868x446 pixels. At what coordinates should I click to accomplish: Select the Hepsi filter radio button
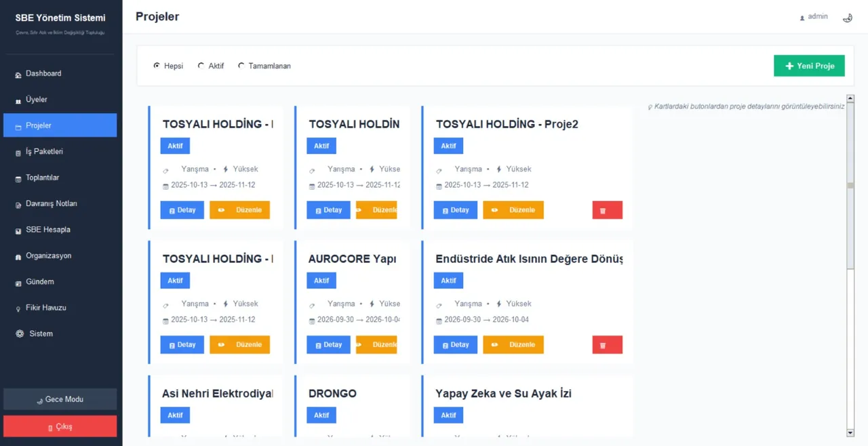[x=157, y=66]
